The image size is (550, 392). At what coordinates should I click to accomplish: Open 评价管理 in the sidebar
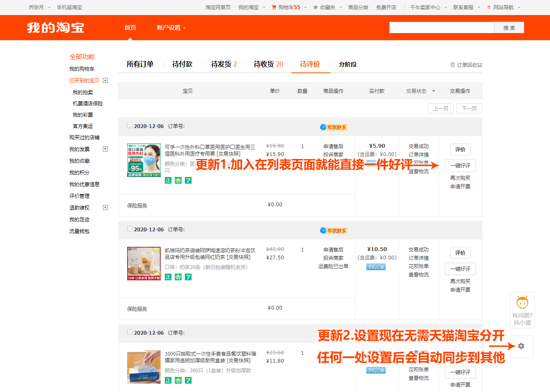79,196
